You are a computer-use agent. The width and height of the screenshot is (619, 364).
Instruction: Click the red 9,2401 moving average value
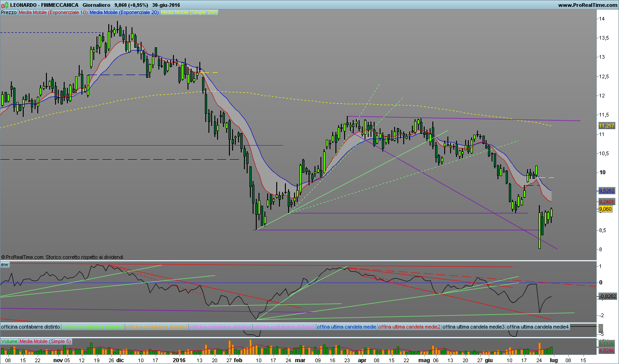click(607, 201)
